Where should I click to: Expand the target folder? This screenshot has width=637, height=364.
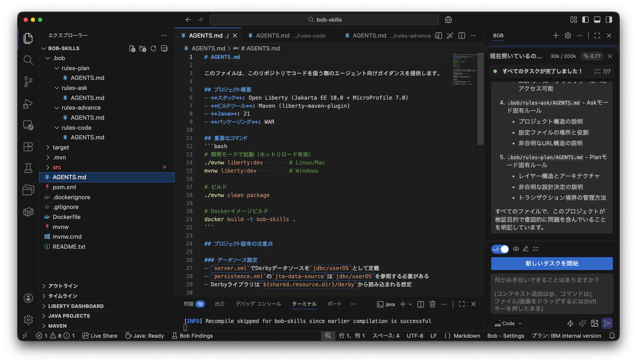[61, 147]
